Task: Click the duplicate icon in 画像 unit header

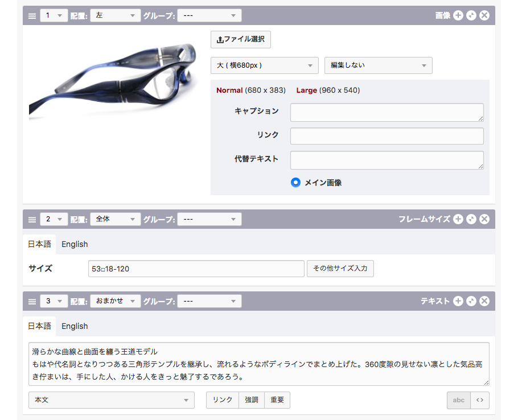Action: 471,15
